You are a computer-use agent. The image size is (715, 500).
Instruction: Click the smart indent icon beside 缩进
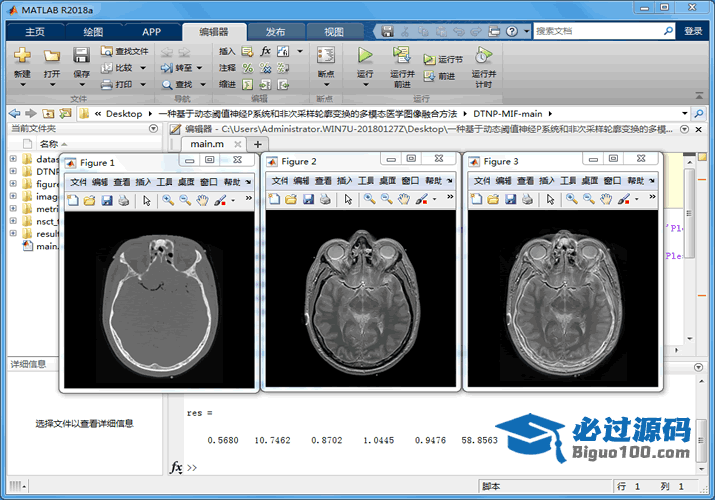[x=248, y=84]
